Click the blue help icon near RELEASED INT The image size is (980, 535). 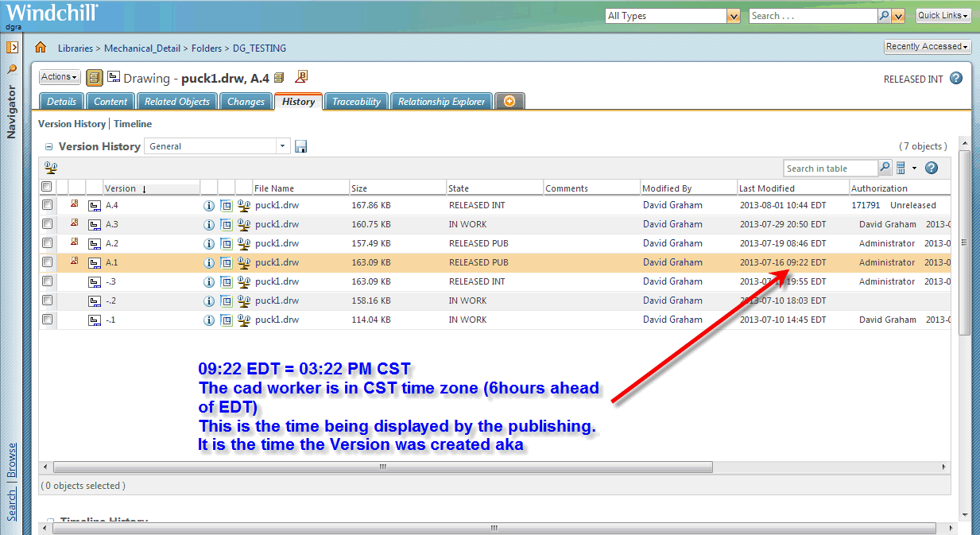click(956, 78)
